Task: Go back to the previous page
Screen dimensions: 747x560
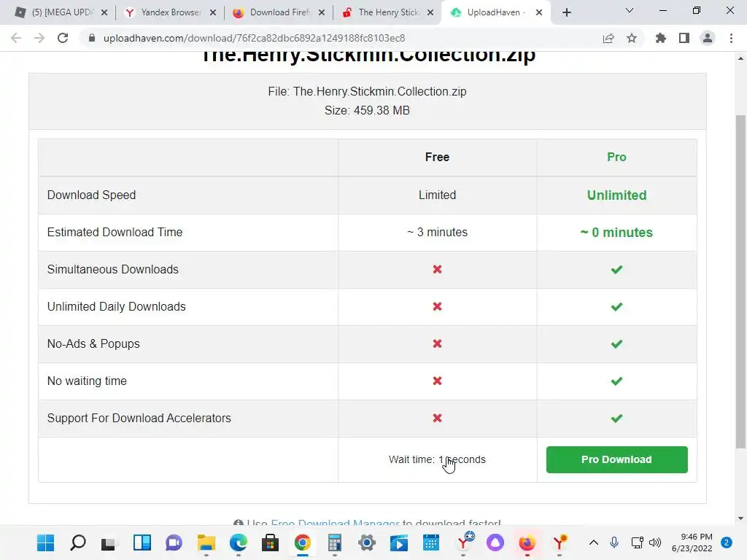Action: coord(16,38)
